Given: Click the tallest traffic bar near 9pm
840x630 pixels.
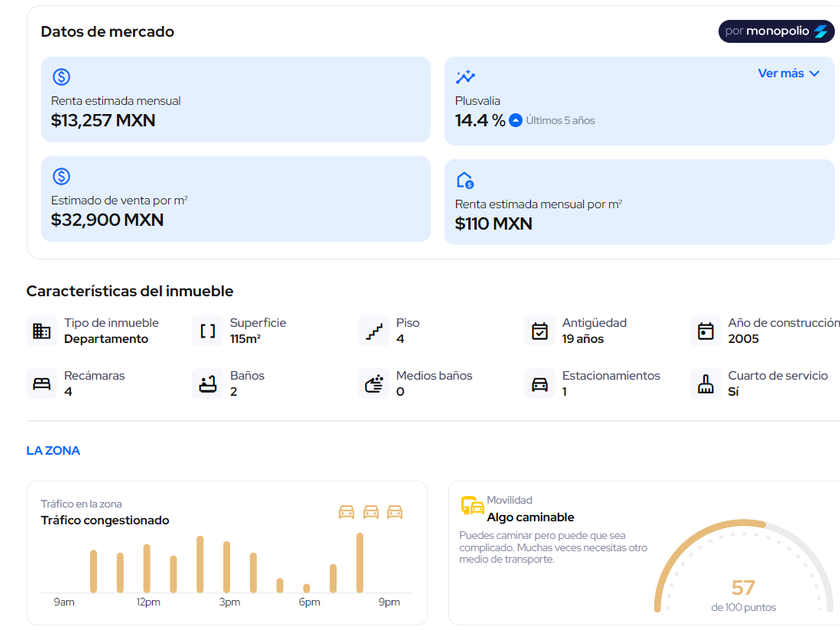Looking at the screenshot, I should pyautogui.click(x=360, y=563).
